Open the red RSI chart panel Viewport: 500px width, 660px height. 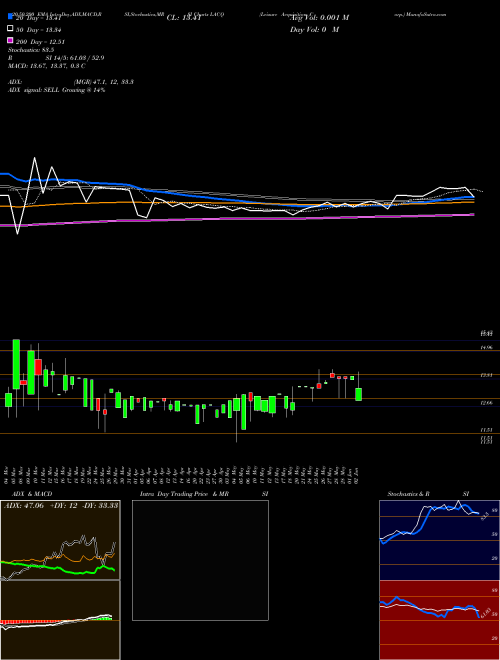pos(439,620)
